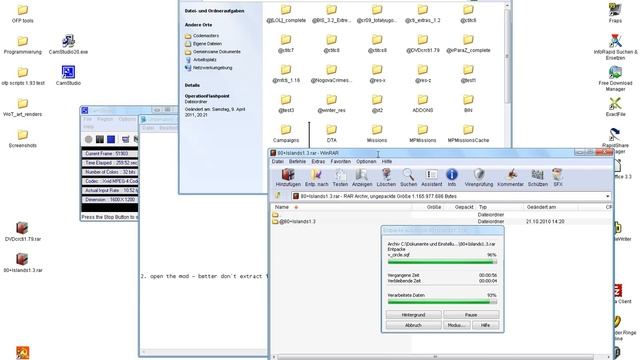Click the CamStudio pause button
The width and height of the screenshot is (640, 360).
100,139
